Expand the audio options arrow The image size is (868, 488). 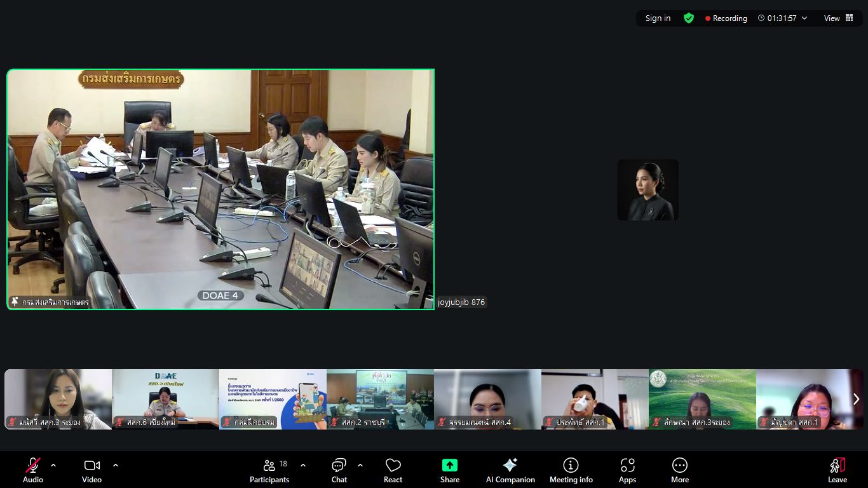53,465
